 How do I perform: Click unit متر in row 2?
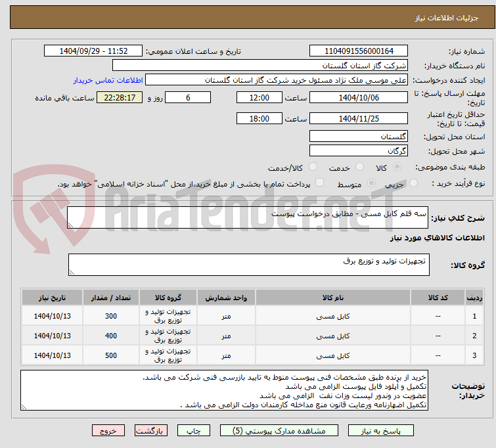[x=226, y=336]
